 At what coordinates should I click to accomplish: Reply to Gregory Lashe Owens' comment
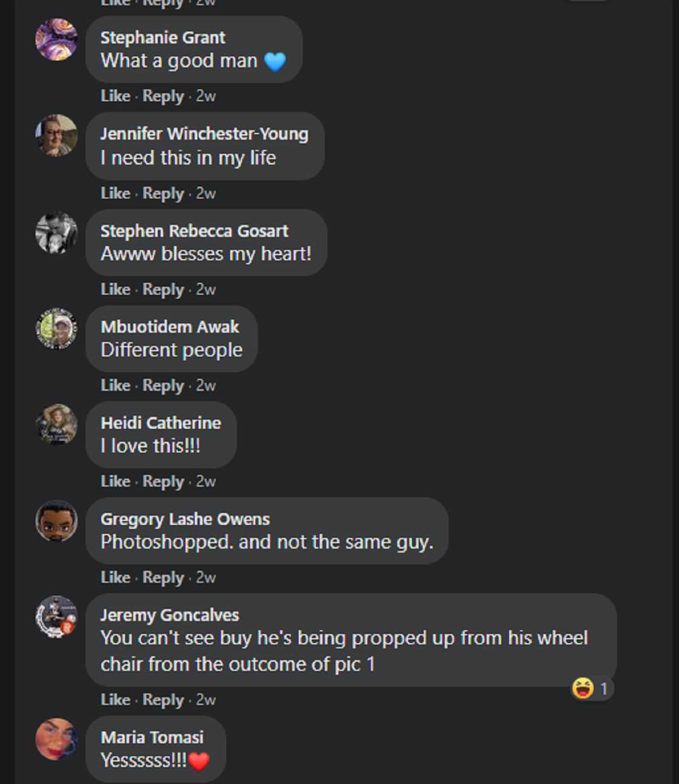click(x=162, y=577)
